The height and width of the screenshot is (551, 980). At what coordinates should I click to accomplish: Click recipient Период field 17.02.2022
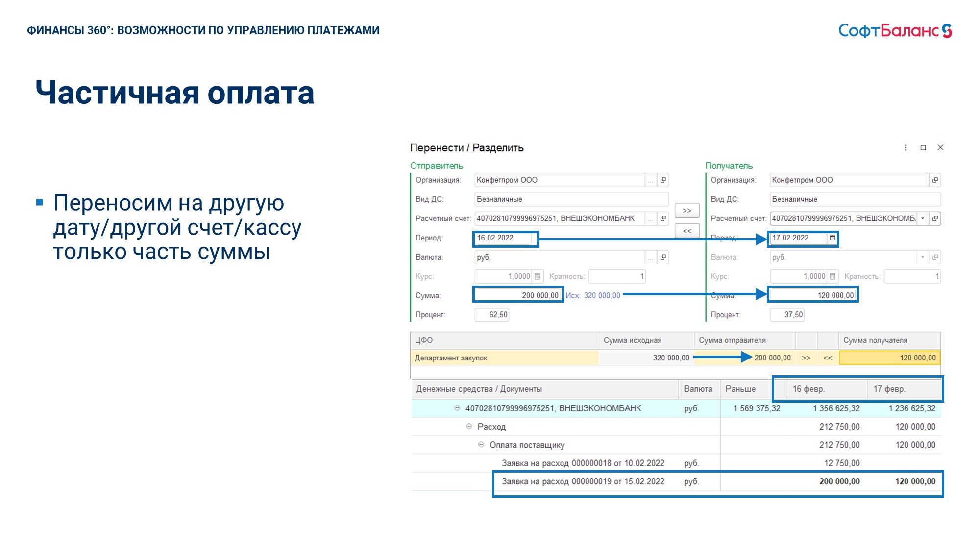point(798,238)
